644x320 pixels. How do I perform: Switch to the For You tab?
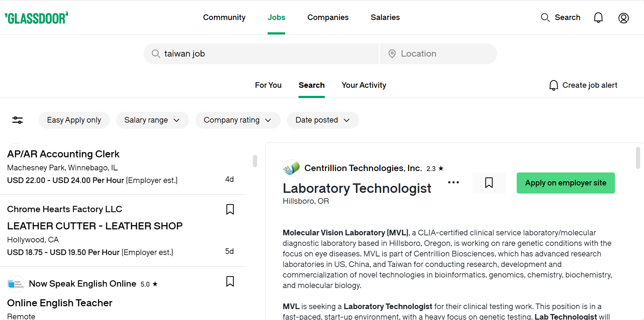268,85
